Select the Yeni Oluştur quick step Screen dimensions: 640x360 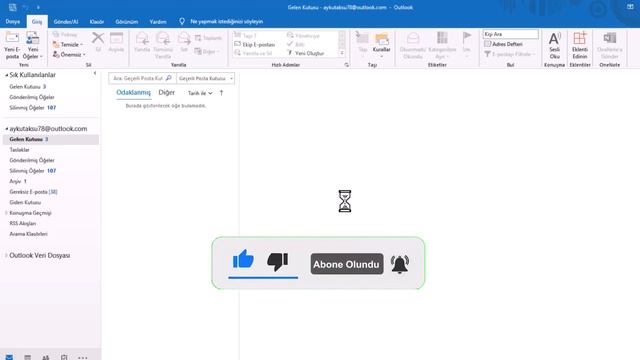(x=306, y=53)
